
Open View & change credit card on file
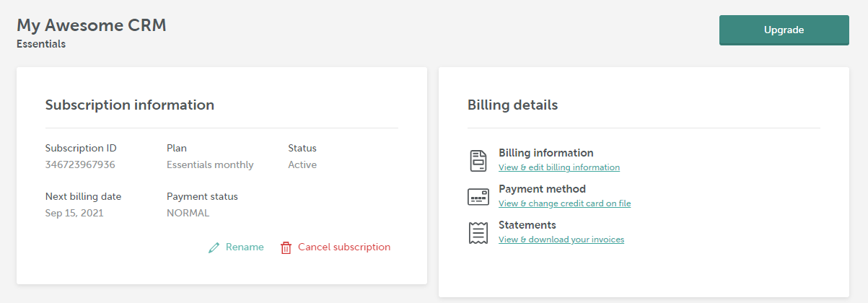click(x=565, y=203)
